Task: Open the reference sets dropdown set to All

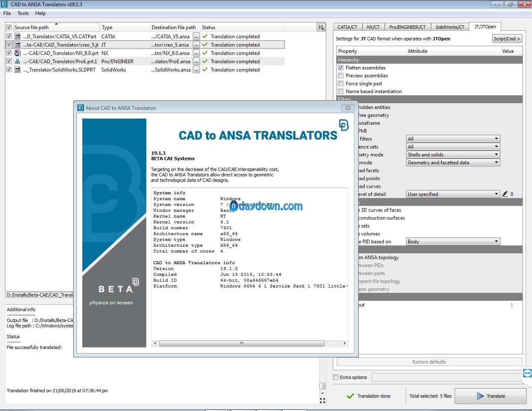Action: (453, 146)
